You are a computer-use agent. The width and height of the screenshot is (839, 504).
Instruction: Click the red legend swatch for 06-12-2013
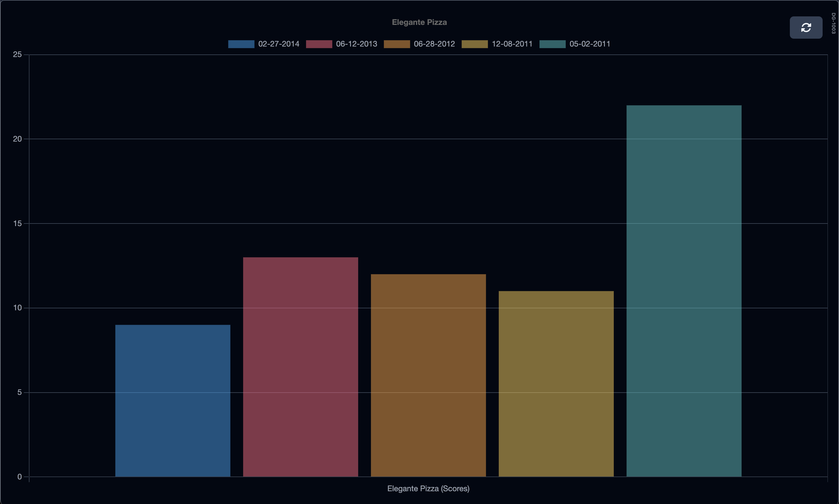(x=319, y=44)
